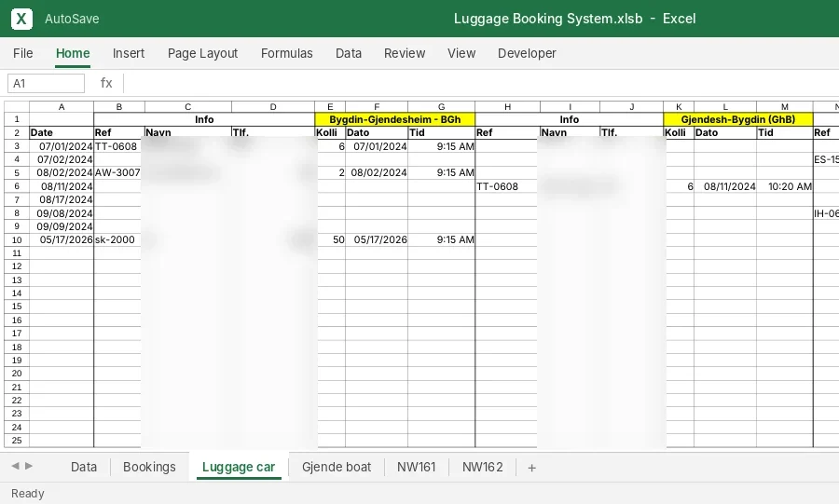Select row 1 header
This screenshot has width=839, height=504.
coord(17,119)
